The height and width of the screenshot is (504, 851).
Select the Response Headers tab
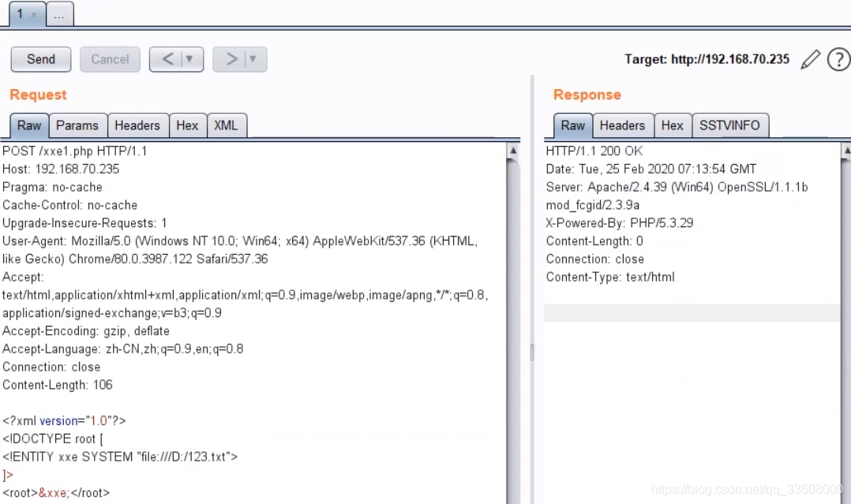(x=623, y=125)
